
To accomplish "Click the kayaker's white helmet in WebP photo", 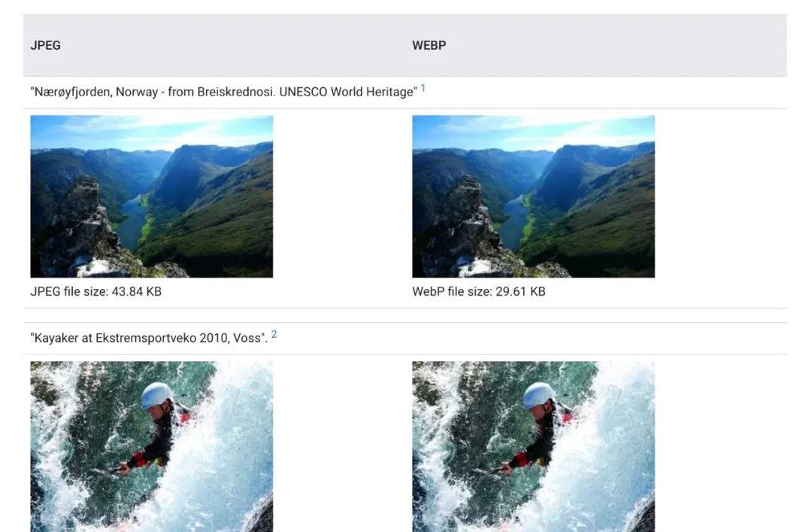I will [x=538, y=395].
